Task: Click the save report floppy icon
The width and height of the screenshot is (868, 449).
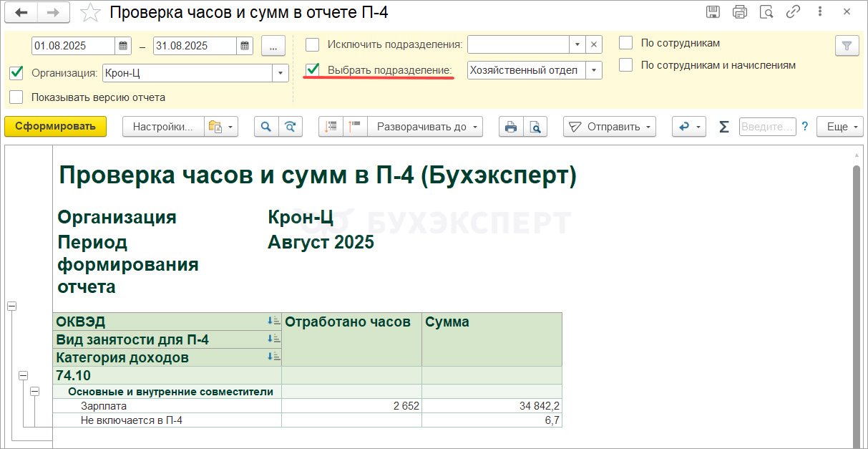Action: point(713,12)
